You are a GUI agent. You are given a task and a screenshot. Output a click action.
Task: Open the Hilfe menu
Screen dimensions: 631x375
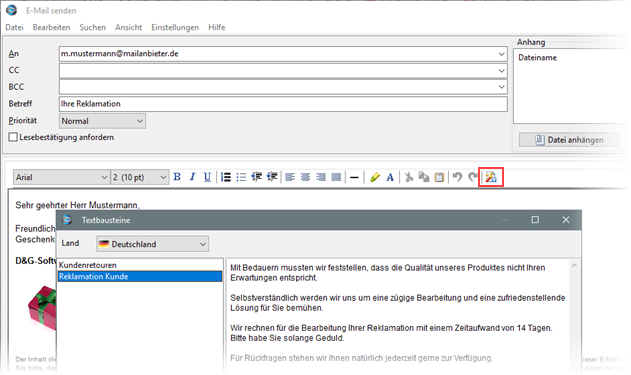tap(217, 27)
